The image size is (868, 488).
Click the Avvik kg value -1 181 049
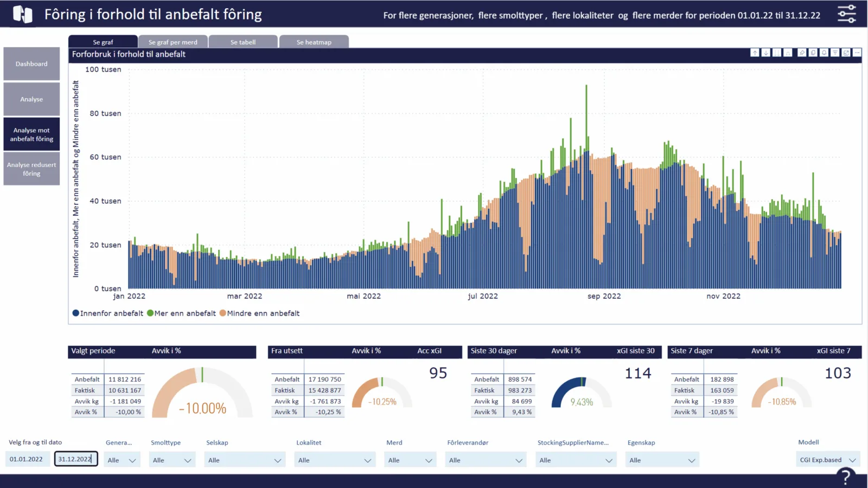[125, 401]
